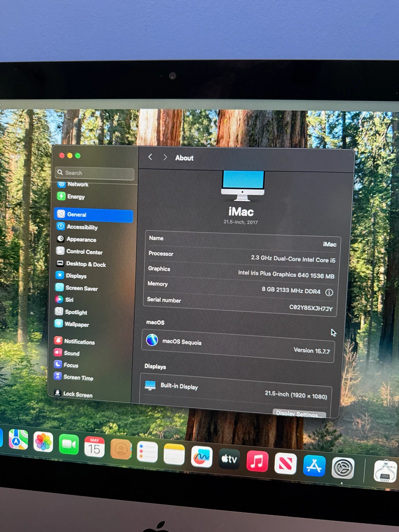
Task: Click the serial number C02Y85XJH7JY
Action: 311,308
